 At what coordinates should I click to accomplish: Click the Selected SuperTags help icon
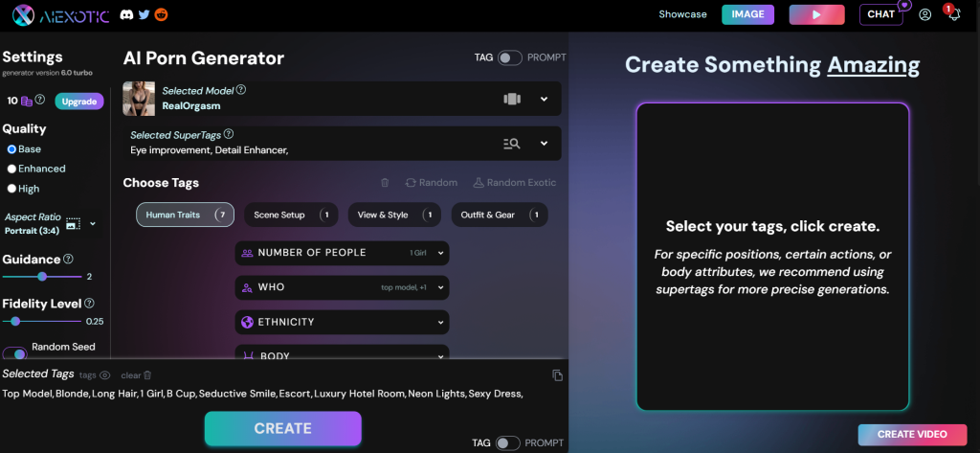tap(229, 134)
